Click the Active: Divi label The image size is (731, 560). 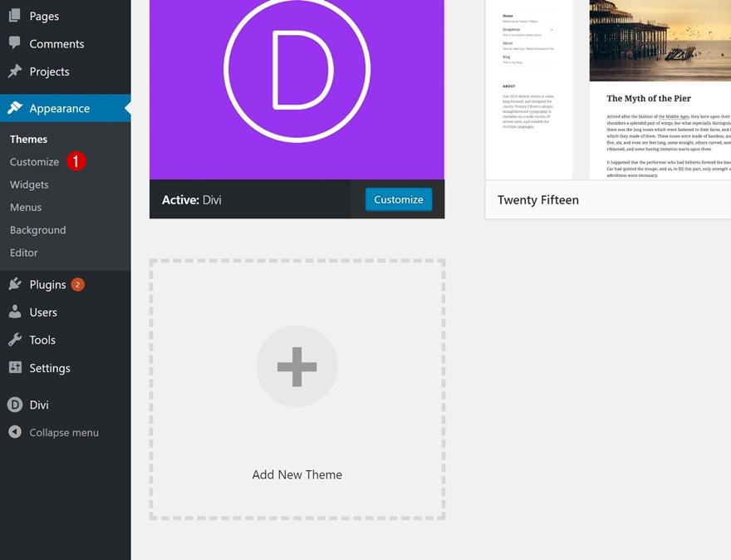(x=192, y=199)
